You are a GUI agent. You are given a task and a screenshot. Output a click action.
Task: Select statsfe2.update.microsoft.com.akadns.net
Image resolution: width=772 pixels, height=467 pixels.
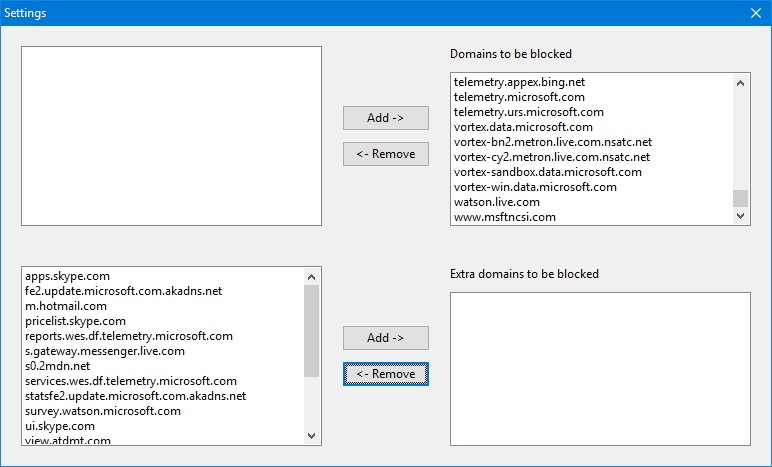135,396
